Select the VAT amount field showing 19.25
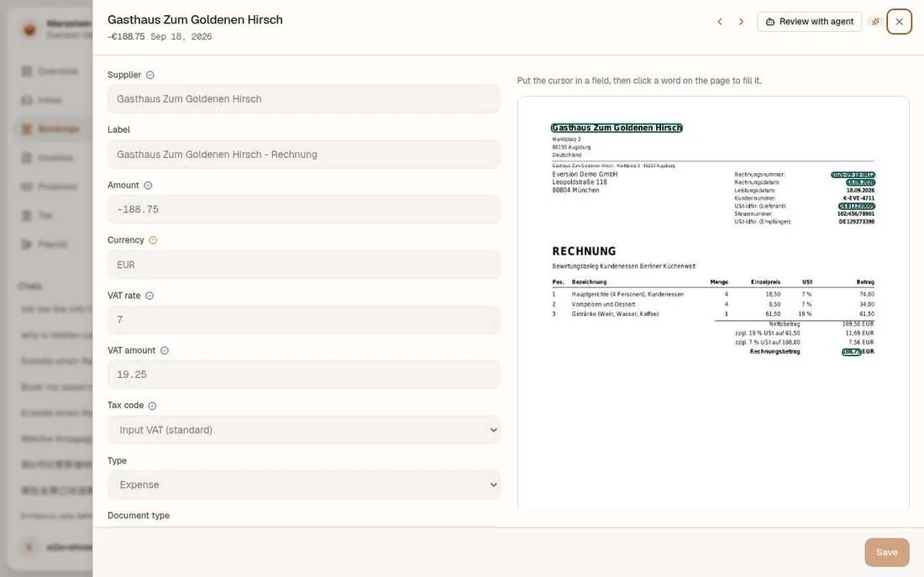 pos(303,375)
